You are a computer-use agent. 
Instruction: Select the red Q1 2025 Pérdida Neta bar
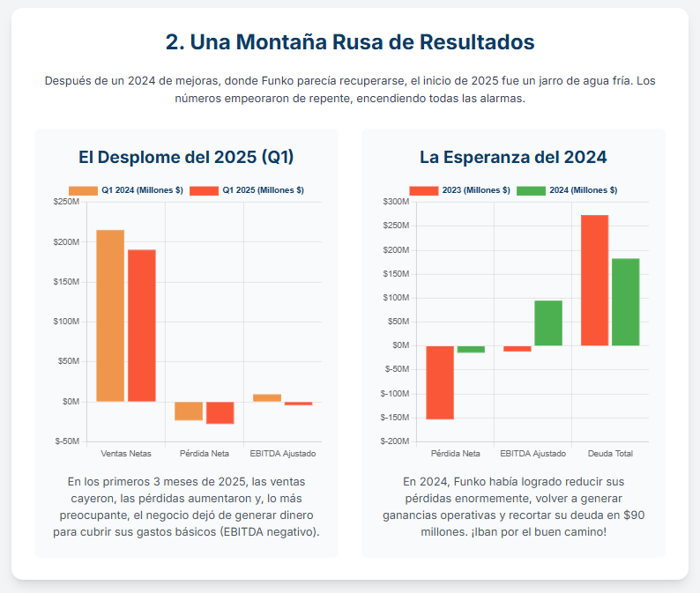pyautogui.click(x=220, y=412)
